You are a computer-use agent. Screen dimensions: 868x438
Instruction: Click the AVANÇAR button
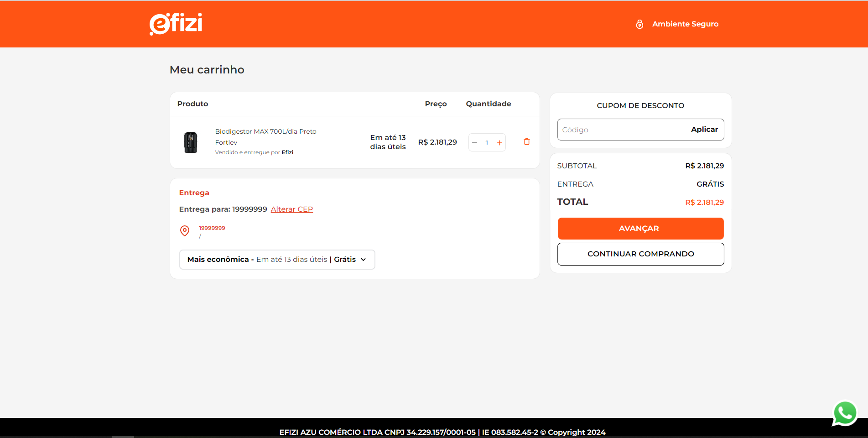(640, 229)
